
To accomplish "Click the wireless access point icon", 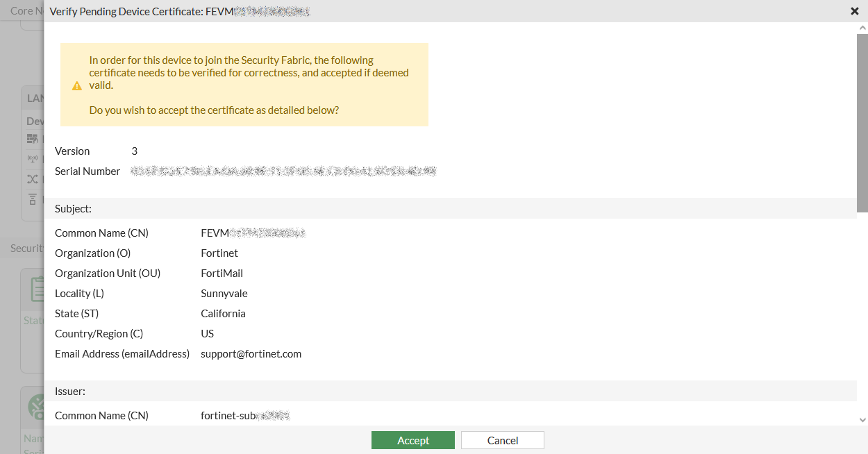I will click(32, 160).
